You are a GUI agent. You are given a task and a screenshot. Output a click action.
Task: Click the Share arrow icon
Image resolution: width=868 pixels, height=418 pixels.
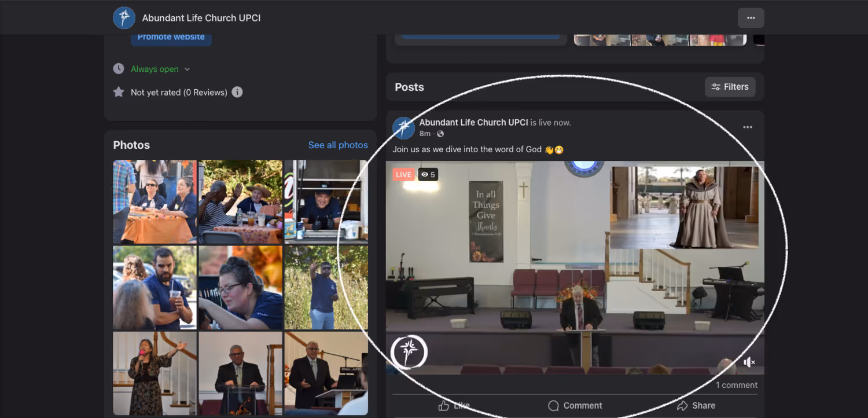683,405
